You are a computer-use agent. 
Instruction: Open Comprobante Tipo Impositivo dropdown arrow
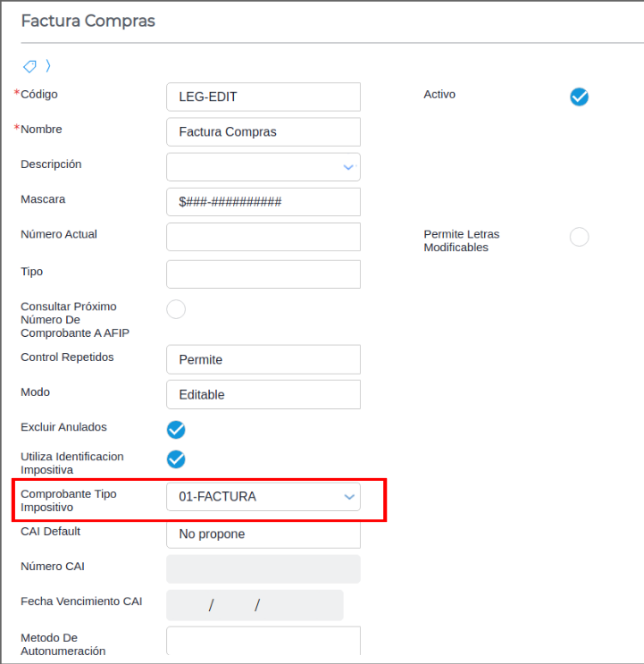click(x=348, y=498)
